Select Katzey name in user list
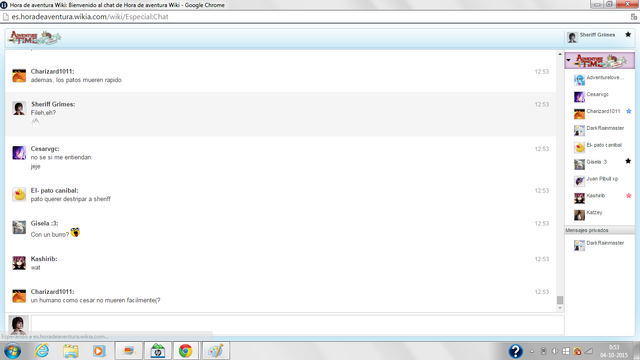640x360 pixels. [594, 213]
